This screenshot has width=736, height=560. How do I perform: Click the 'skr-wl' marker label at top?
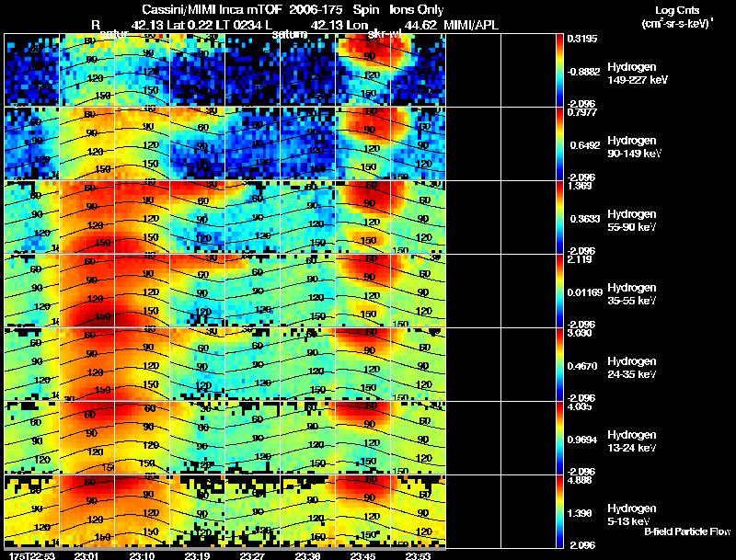(384, 34)
